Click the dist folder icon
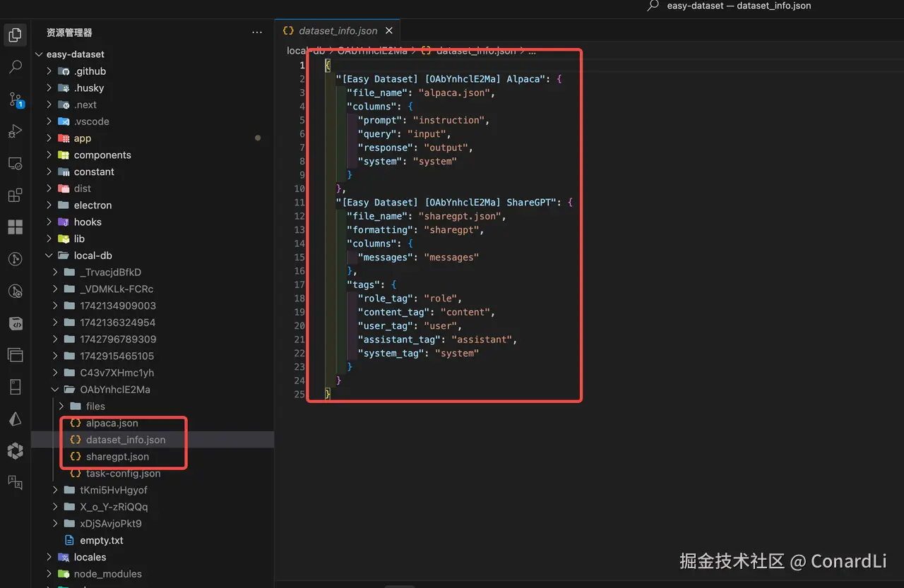This screenshot has height=588, width=904. [64, 188]
